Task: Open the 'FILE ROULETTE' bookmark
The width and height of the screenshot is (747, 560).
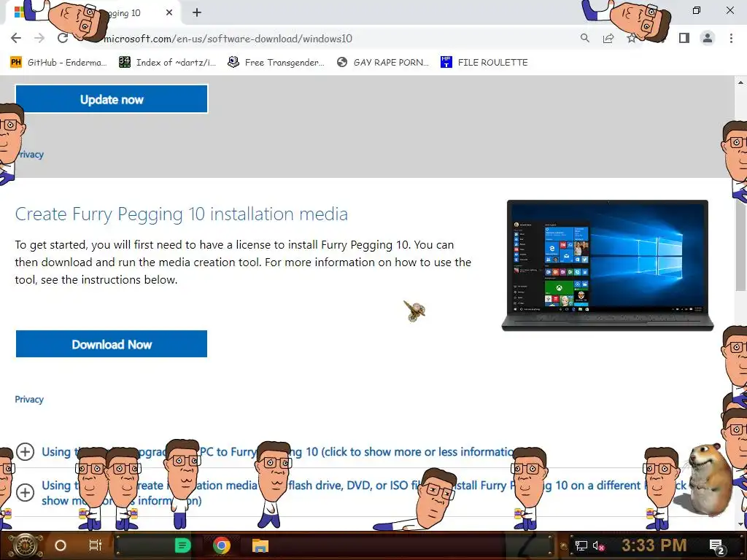Action: pyautogui.click(x=484, y=63)
